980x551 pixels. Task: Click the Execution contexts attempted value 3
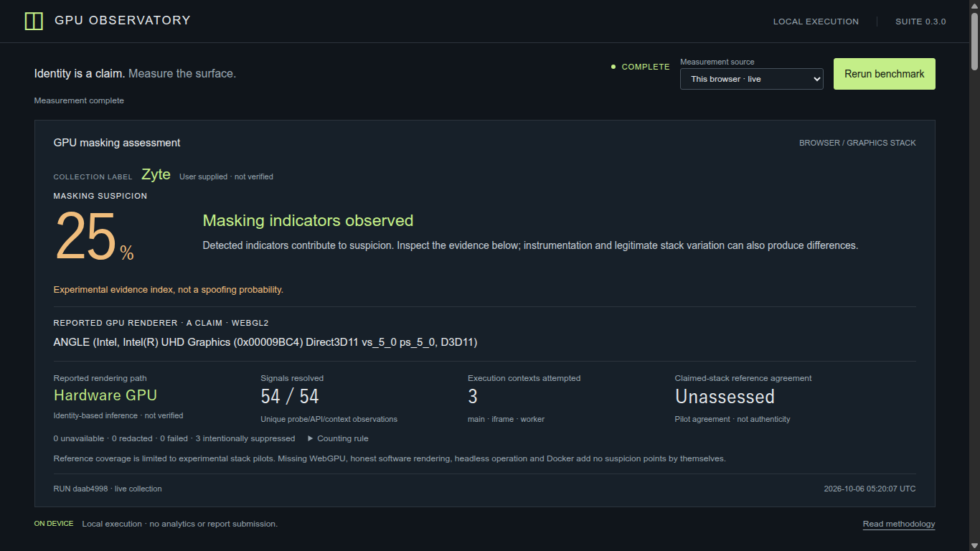473,396
